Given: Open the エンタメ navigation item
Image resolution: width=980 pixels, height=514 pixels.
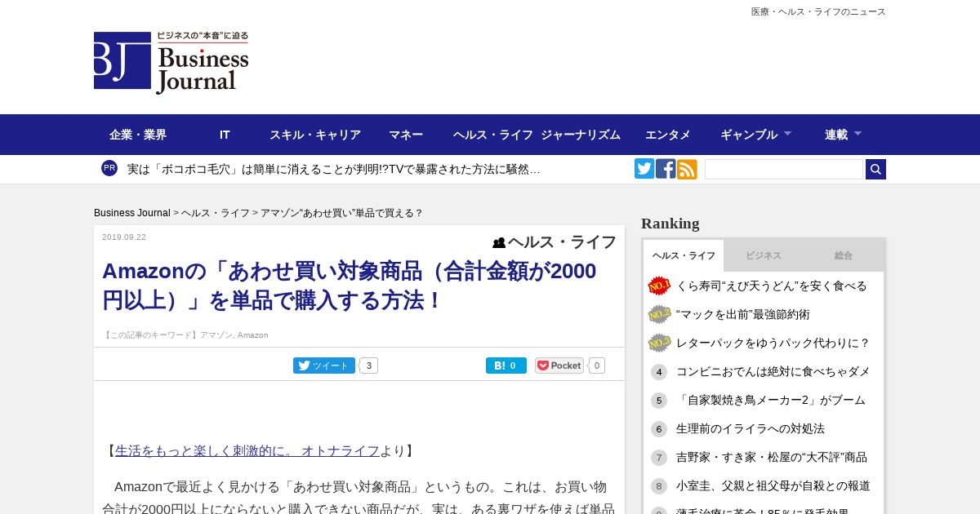Looking at the screenshot, I should click(x=668, y=135).
